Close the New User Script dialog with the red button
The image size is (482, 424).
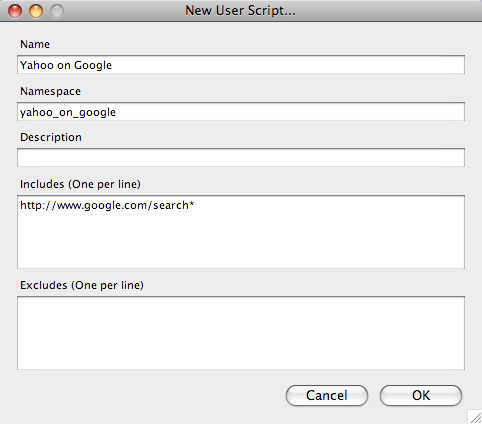(x=15, y=11)
